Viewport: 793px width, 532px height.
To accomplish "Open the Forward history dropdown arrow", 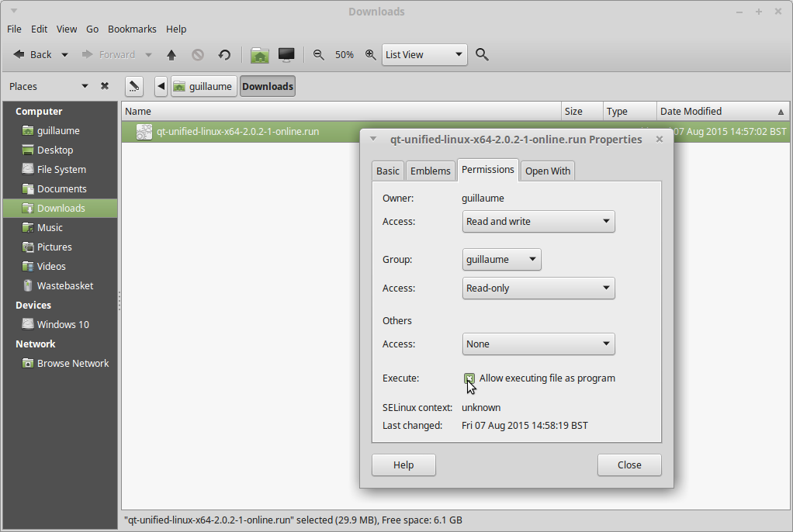I will click(x=149, y=54).
